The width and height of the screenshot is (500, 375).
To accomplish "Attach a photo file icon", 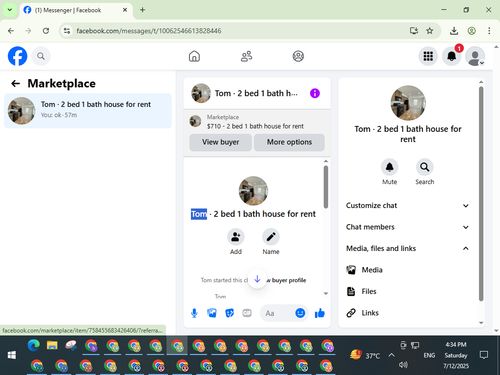I will point(212,313).
